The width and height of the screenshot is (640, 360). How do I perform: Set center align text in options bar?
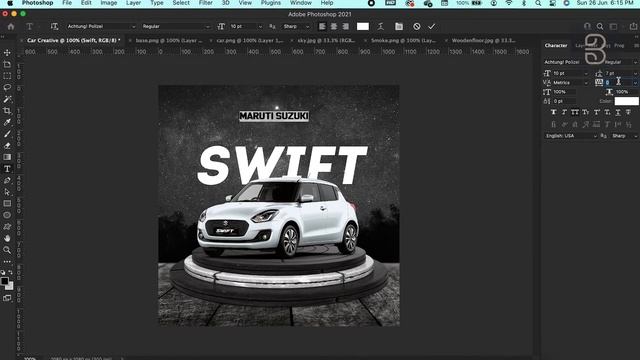[x=334, y=27]
